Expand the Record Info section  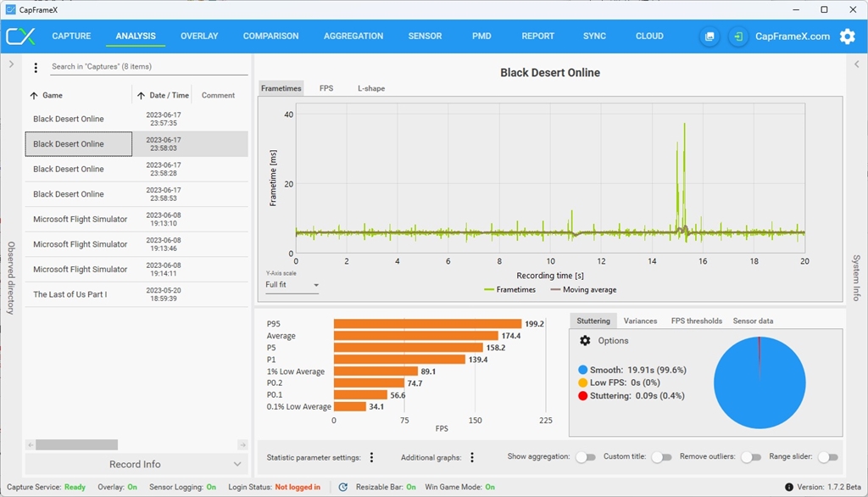click(x=135, y=464)
